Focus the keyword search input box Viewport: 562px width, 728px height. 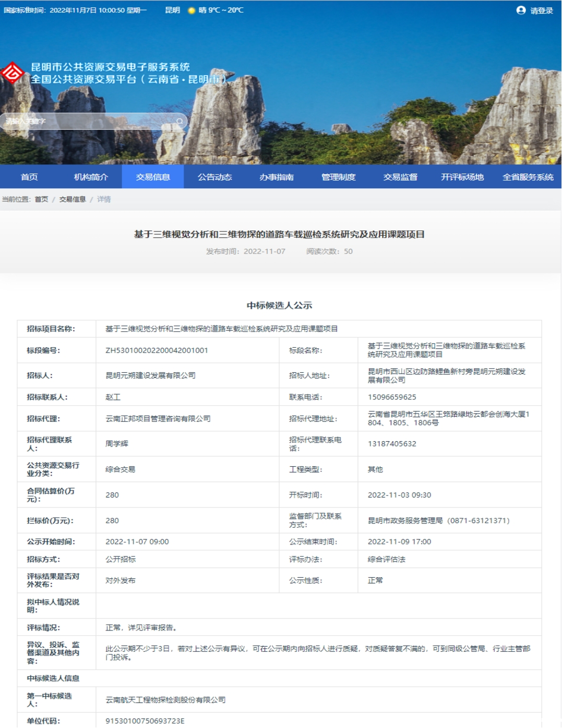[89, 122]
